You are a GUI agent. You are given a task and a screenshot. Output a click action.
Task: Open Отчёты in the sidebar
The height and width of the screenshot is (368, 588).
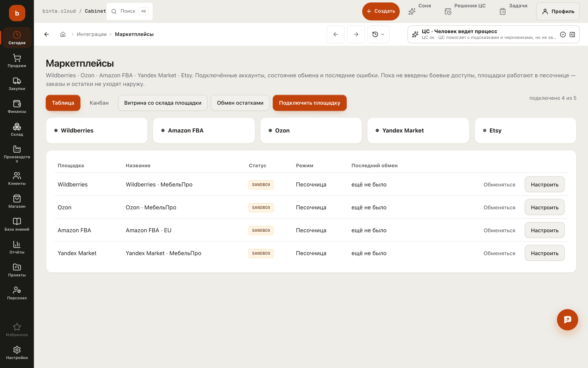(17, 247)
